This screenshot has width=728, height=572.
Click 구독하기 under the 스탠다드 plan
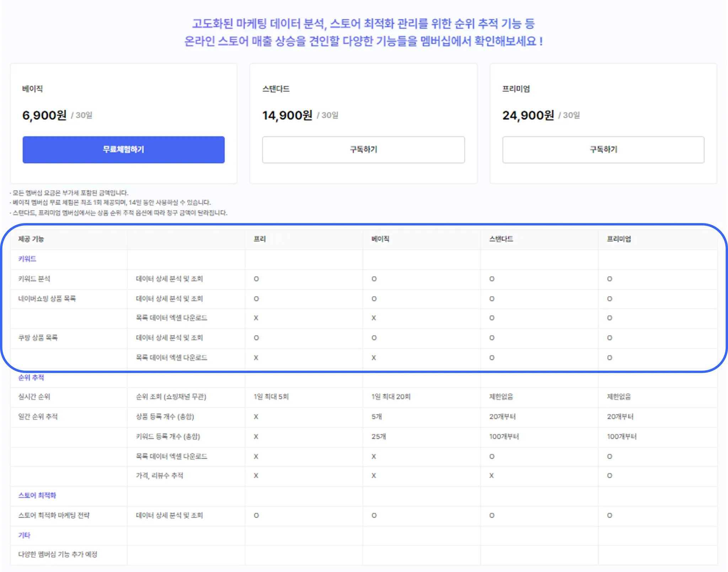(363, 149)
